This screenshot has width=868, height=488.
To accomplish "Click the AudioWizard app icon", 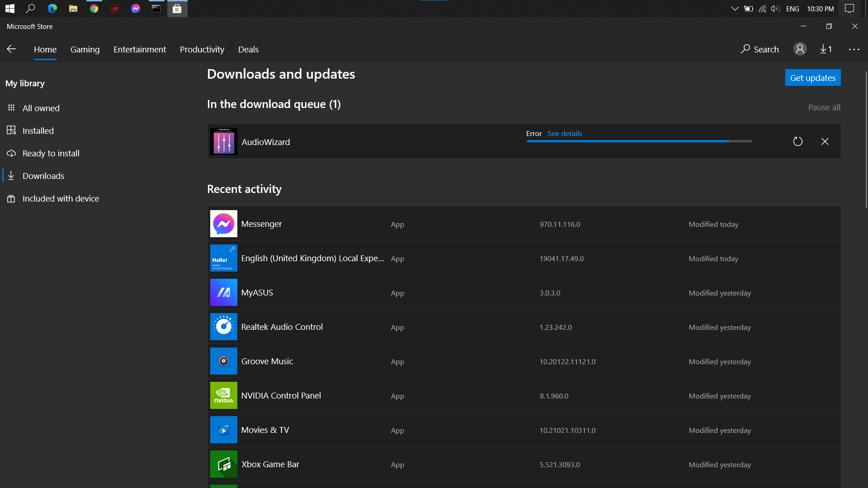I will coord(224,141).
